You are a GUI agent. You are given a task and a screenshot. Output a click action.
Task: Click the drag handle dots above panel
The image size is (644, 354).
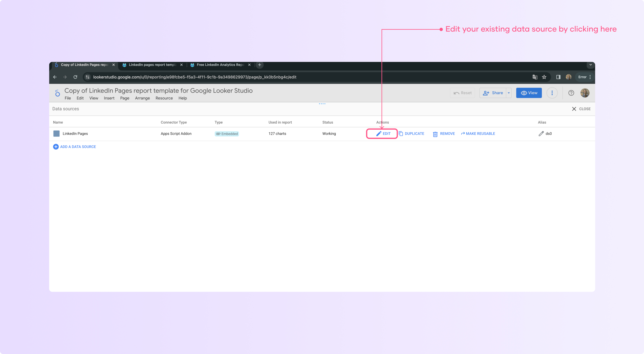click(x=322, y=104)
